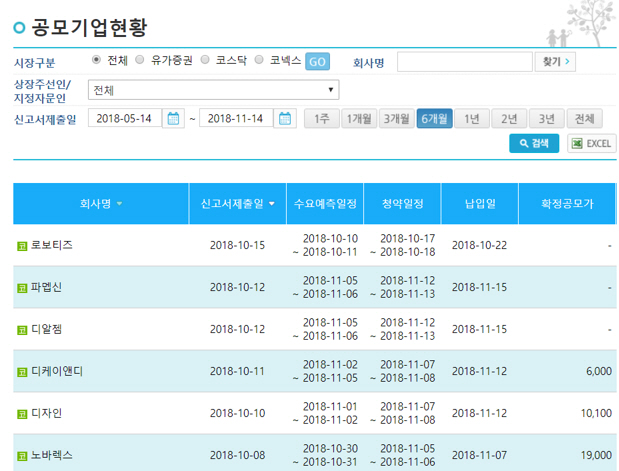
Task: Click the end date field 2018-11-14
Action: tap(236, 118)
